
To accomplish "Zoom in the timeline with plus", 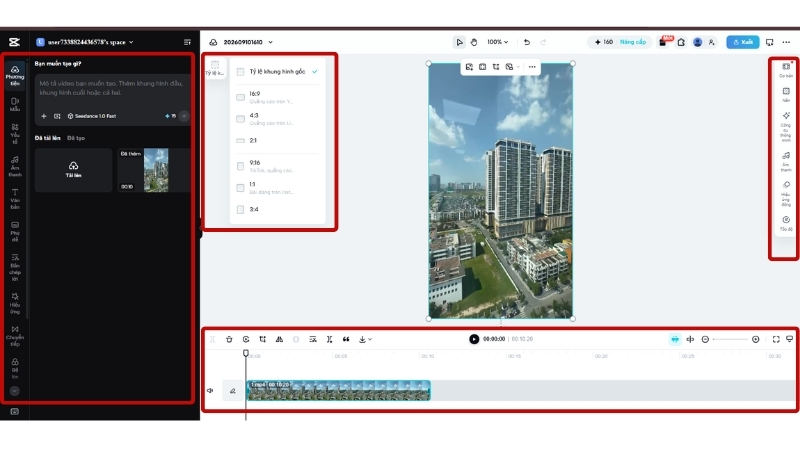I will (x=756, y=339).
